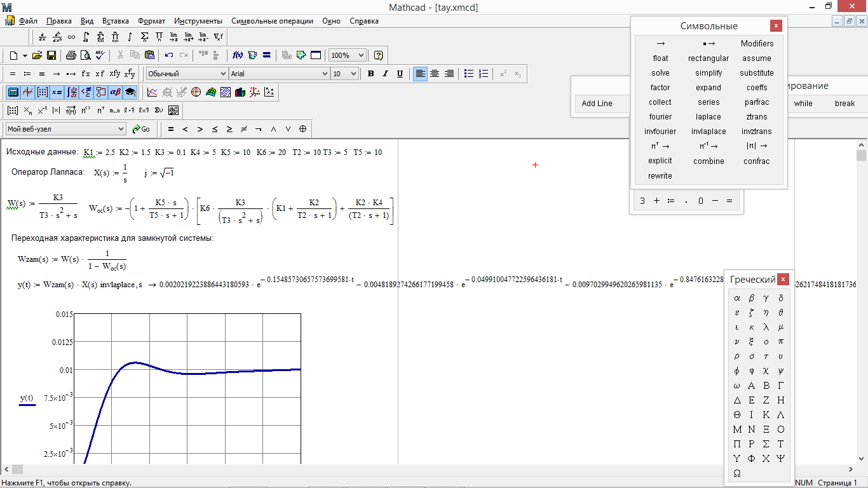Undo the last action
This screenshot has height=488, width=868.
(x=169, y=55)
